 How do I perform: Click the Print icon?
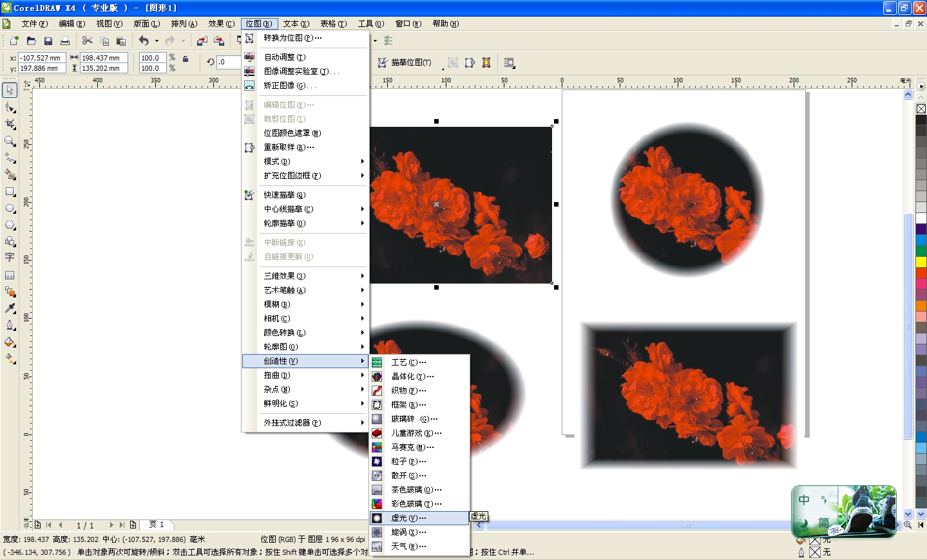click(64, 41)
